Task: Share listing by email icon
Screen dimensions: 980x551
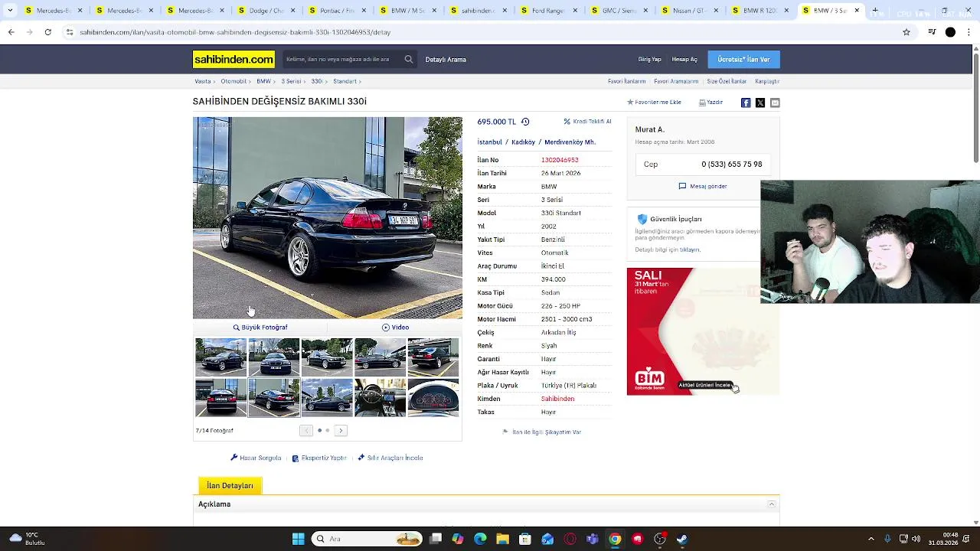Action: coord(775,103)
